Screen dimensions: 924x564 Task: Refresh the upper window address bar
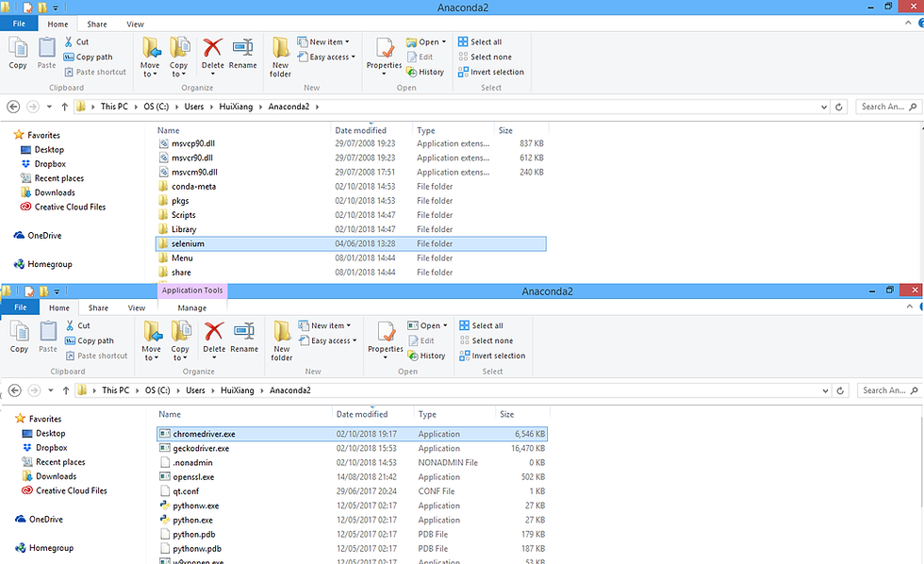coord(839,107)
